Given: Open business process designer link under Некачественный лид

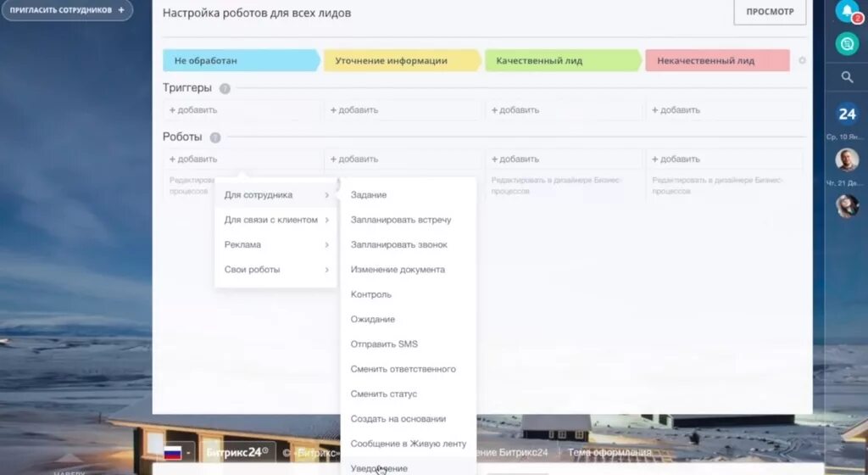Looking at the screenshot, I should tap(717, 186).
